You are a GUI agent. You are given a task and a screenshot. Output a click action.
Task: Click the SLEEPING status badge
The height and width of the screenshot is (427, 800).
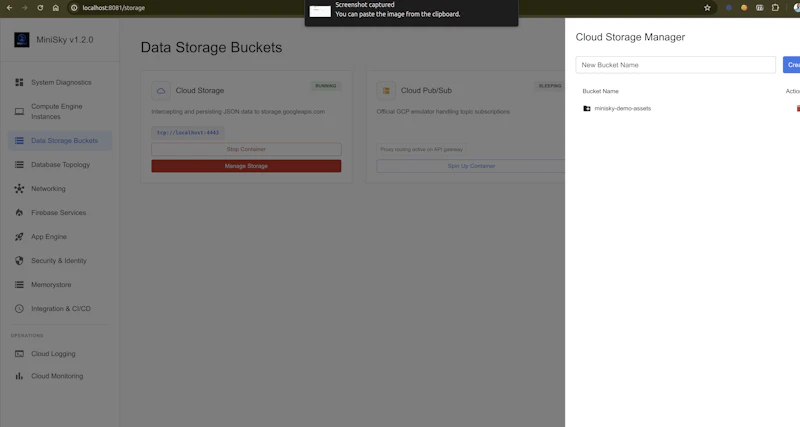click(550, 86)
